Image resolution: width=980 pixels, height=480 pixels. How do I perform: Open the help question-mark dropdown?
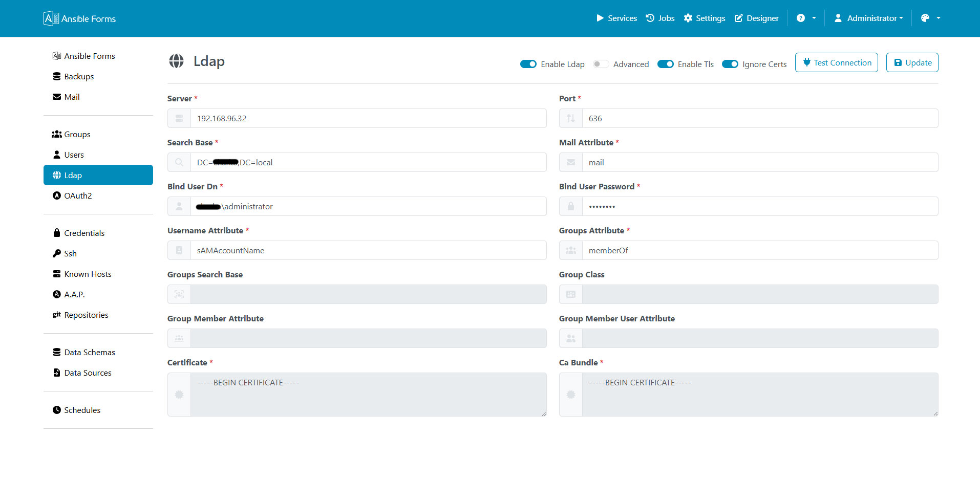click(805, 18)
